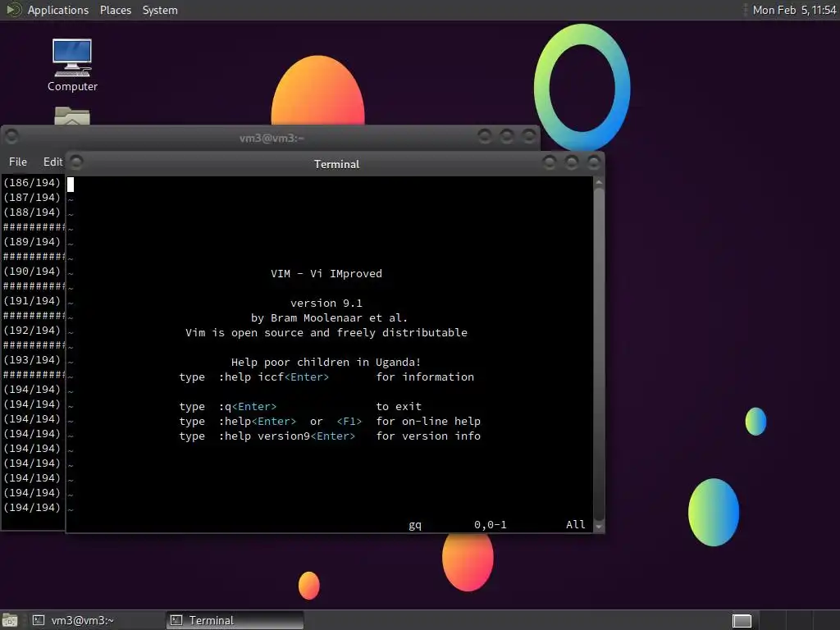Open the System menu
The height and width of the screenshot is (630, 840).
coord(160,10)
